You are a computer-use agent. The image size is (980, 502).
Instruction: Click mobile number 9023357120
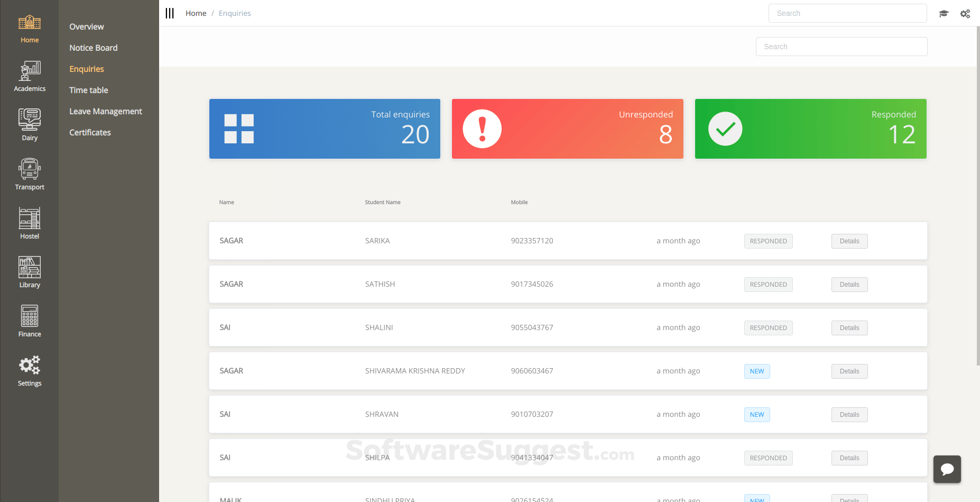(x=532, y=241)
